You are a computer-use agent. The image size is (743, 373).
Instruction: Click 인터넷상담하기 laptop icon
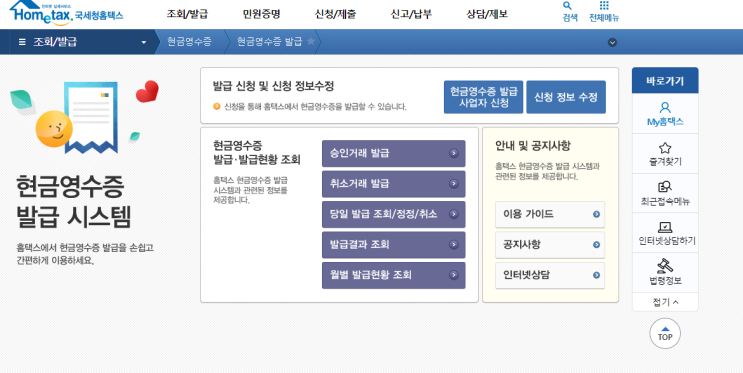tap(665, 227)
